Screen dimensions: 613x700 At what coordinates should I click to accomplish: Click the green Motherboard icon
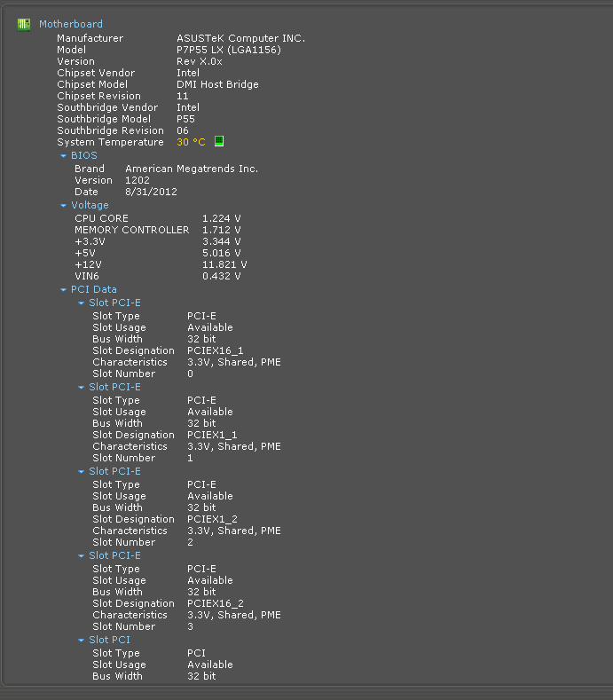[24, 24]
